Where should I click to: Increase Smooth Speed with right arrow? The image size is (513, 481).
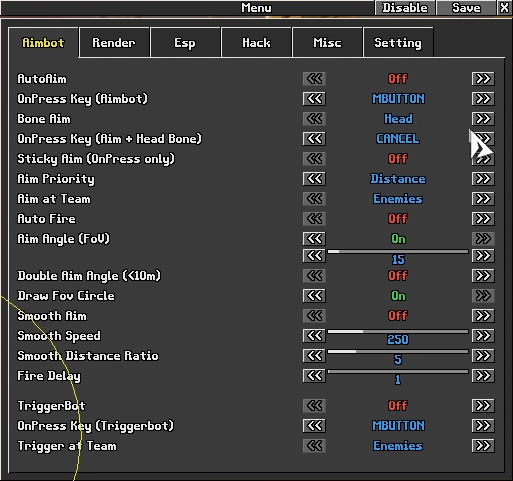pos(483,336)
